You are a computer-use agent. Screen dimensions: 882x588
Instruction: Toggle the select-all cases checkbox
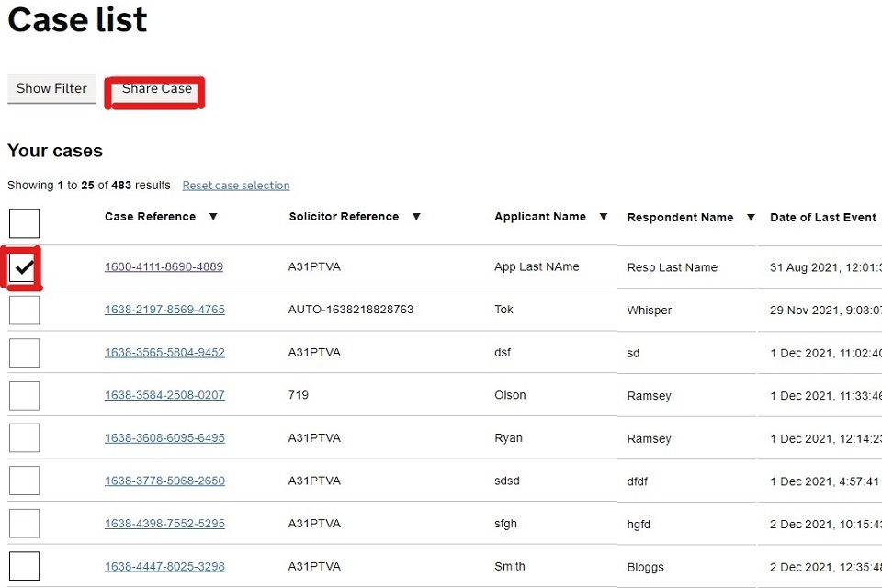[x=24, y=223]
